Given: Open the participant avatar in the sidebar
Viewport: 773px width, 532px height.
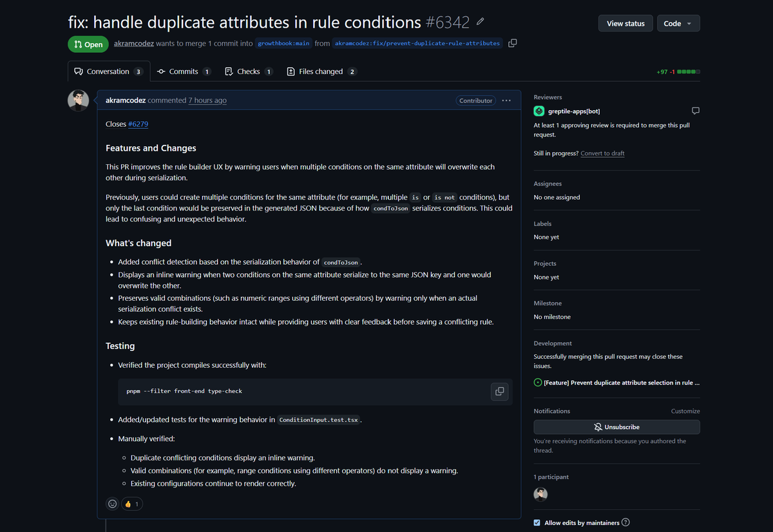Looking at the screenshot, I should 540,494.
